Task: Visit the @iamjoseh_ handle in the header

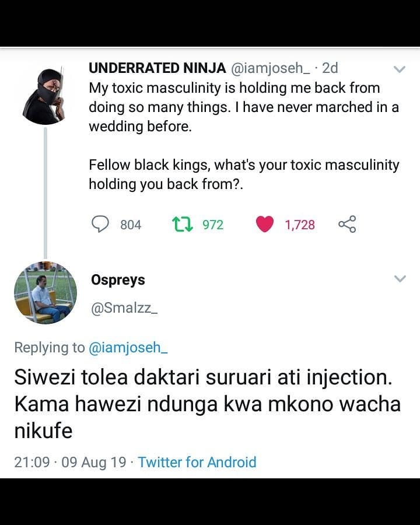Action: [x=270, y=69]
